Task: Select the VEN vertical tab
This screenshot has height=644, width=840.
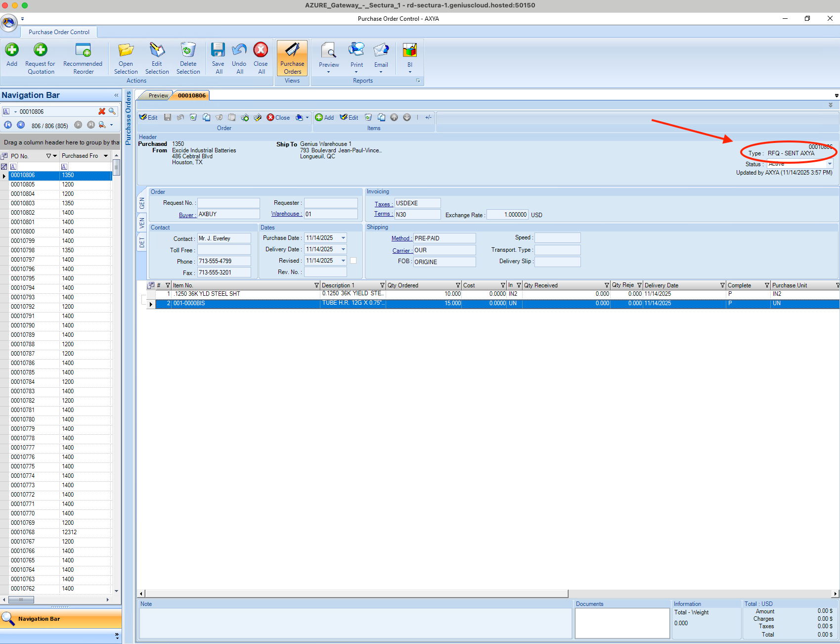Action: 142,223
